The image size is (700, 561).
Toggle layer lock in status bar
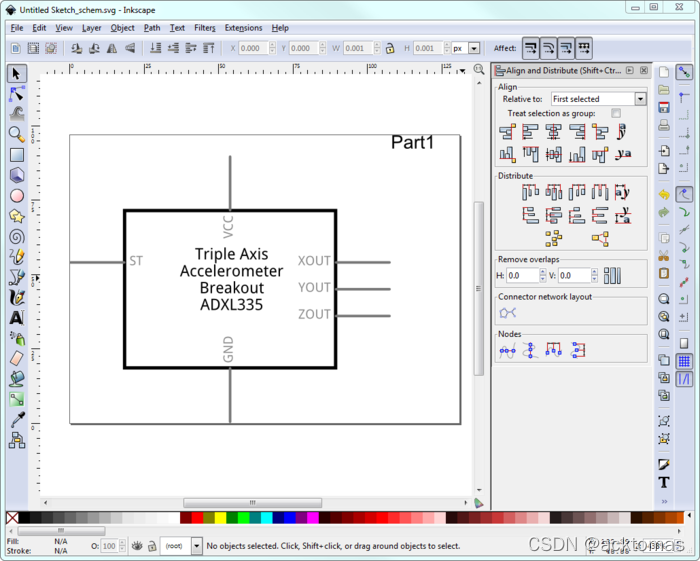click(152, 546)
